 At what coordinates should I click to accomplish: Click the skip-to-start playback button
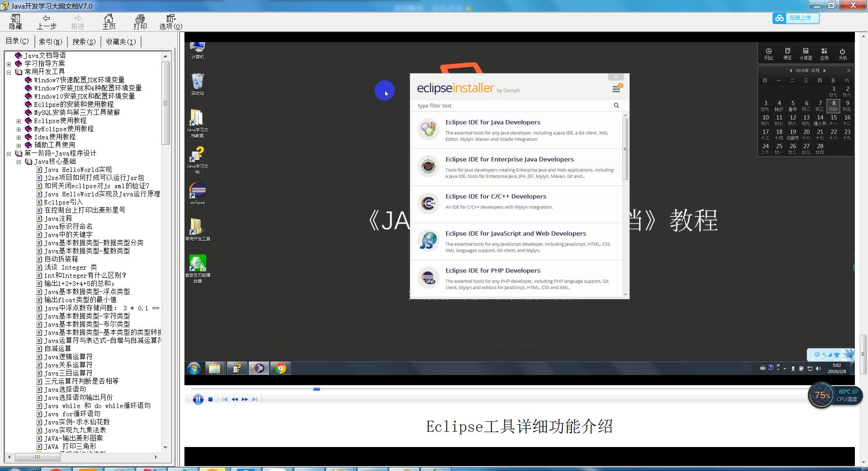click(x=225, y=399)
